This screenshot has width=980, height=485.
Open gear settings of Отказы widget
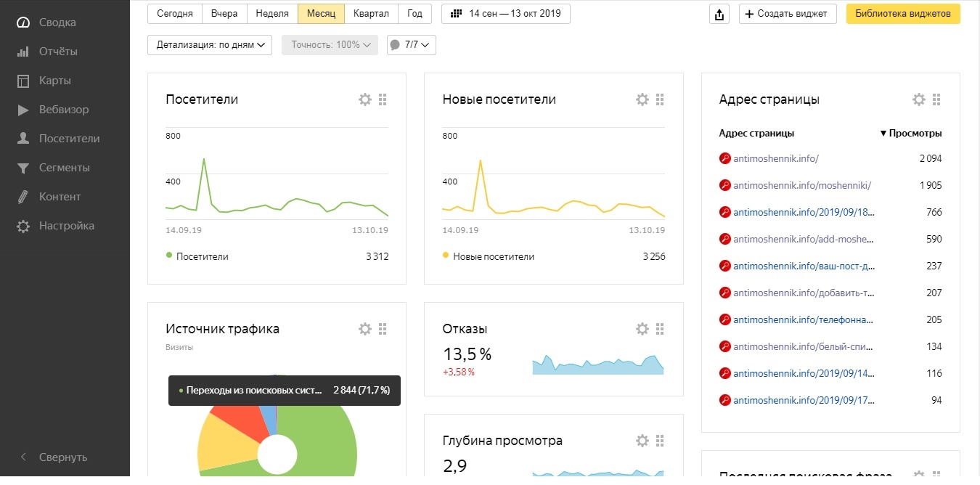point(642,329)
